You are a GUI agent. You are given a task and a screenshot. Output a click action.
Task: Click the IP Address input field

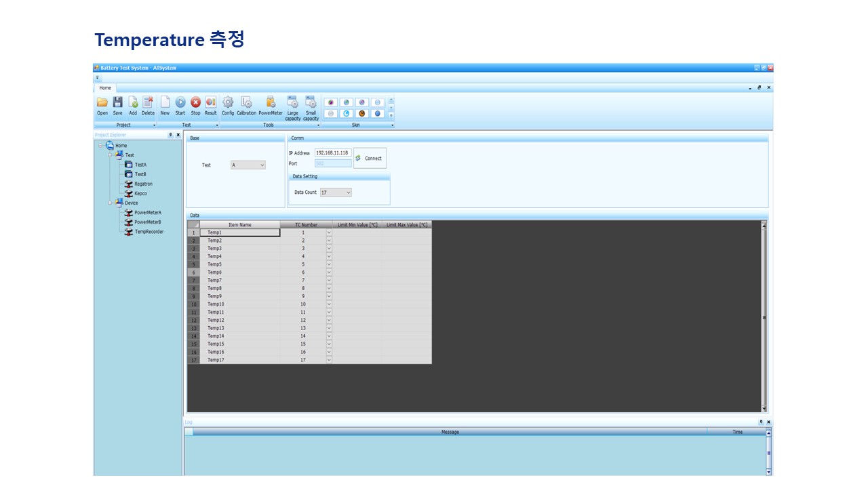pos(333,153)
